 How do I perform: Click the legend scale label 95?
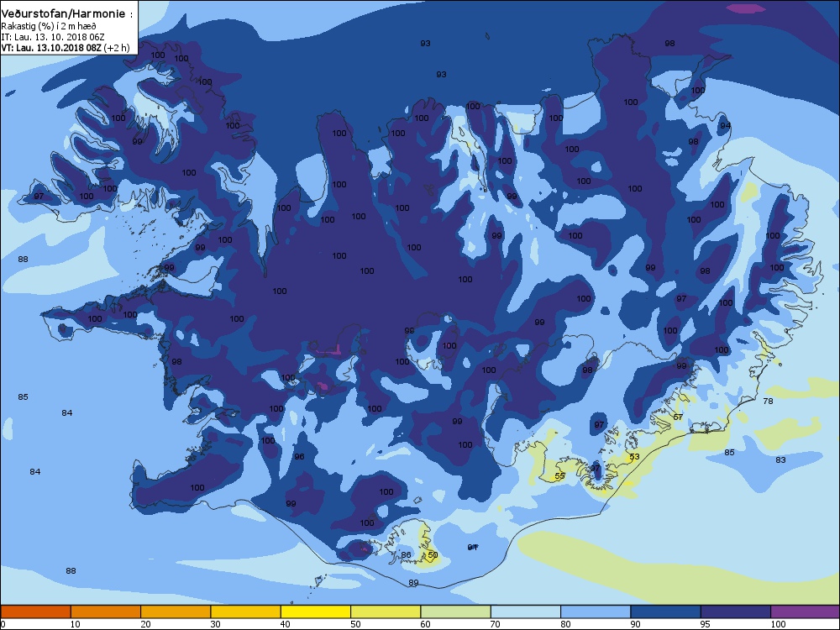click(706, 624)
